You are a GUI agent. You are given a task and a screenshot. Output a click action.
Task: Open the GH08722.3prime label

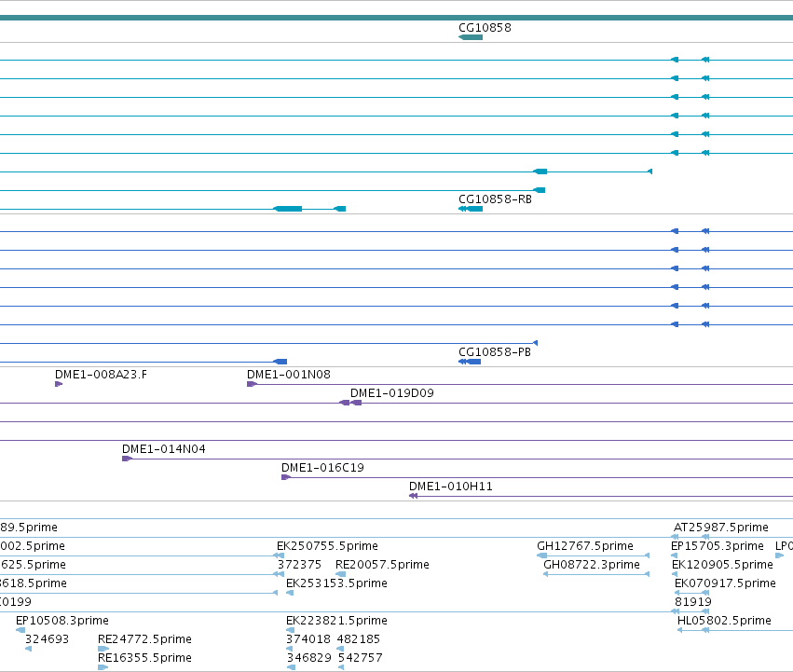coord(591,565)
